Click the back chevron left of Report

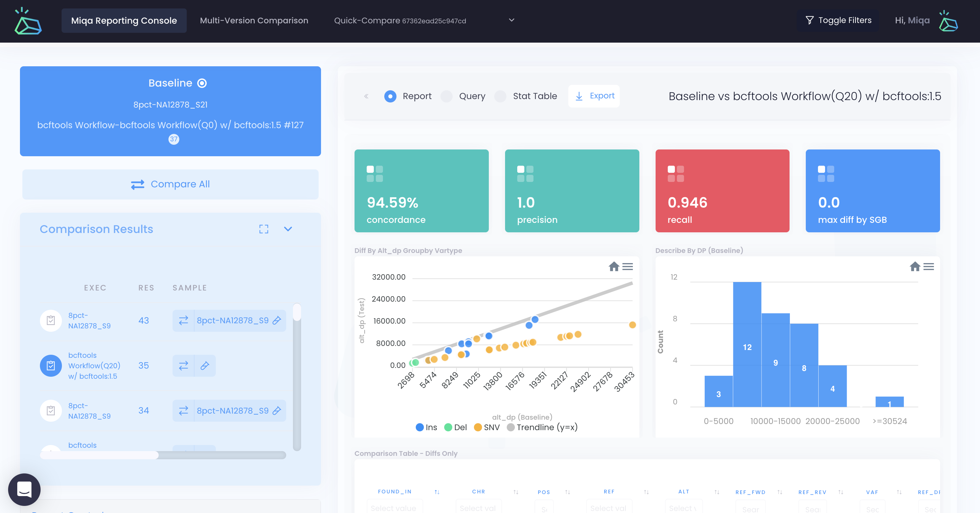tap(366, 96)
